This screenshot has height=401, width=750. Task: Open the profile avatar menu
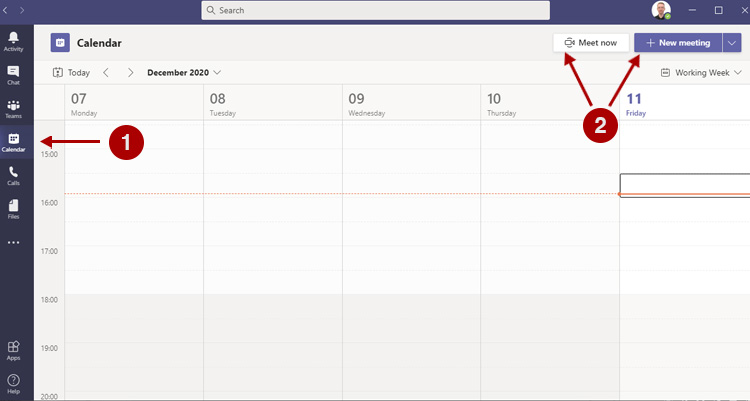pyautogui.click(x=662, y=10)
